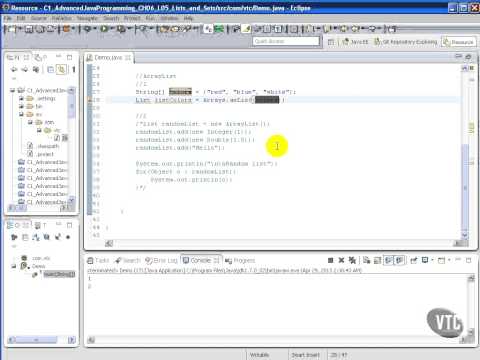Screen dimensions: 480x360
Task: Open the File menu
Action: click(8, 18)
